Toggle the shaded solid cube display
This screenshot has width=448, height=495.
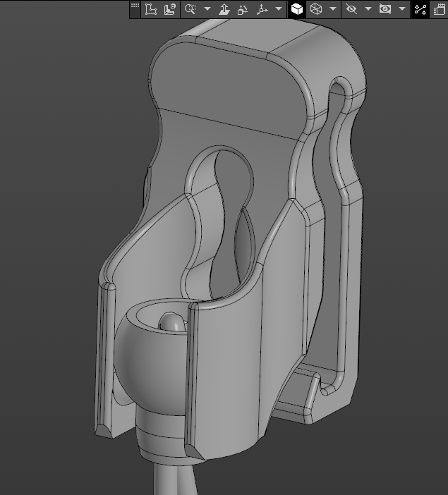click(297, 9)
